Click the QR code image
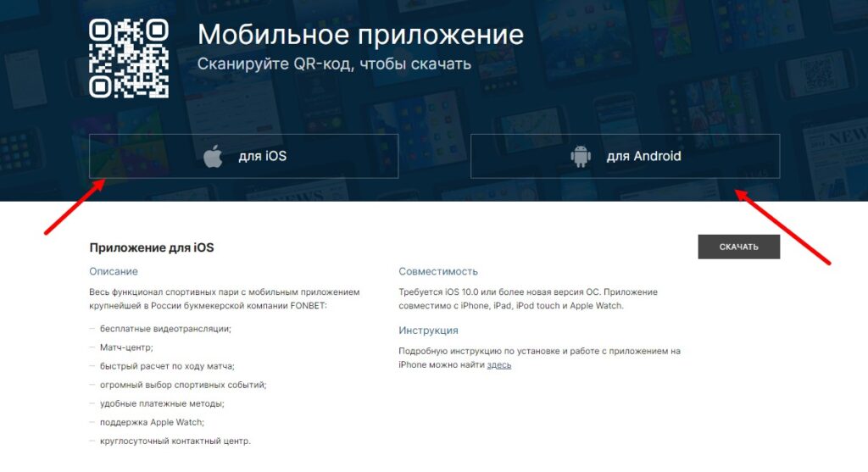 click(x=129, y=58)
